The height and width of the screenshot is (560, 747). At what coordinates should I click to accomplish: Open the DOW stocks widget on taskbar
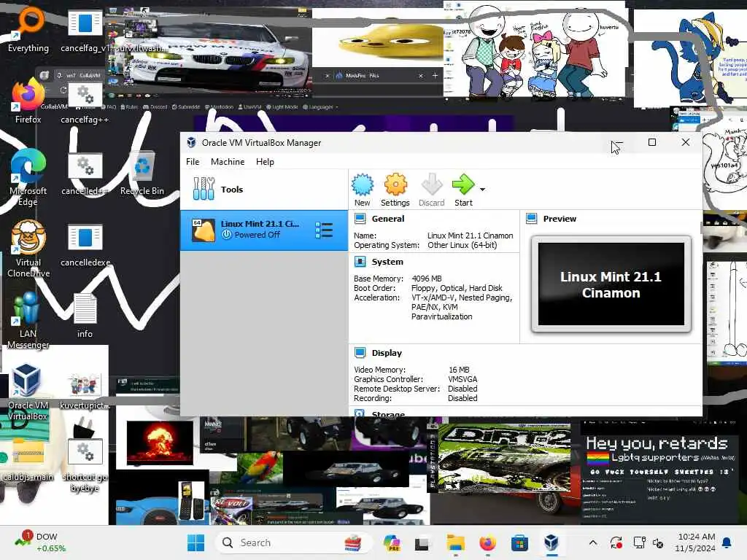[x=41, y=542]
